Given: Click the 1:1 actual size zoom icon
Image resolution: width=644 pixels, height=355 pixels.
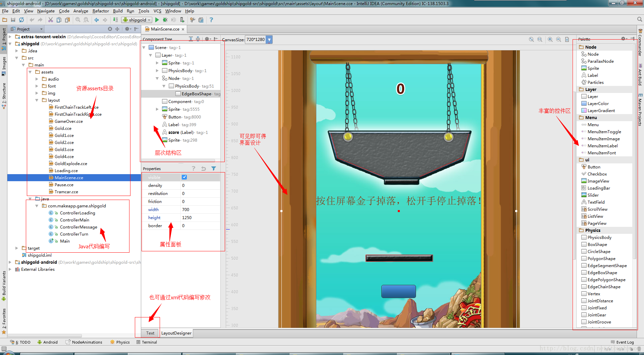Looking at the screenshot, I should coord(540,39).
